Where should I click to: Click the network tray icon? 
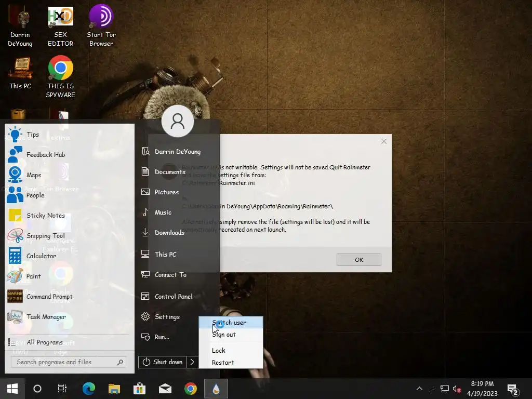point(445,389)
